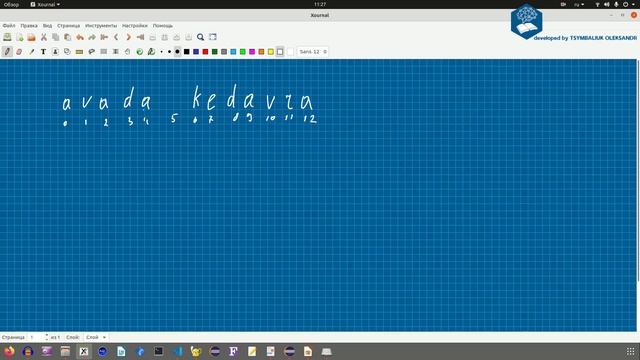Open the Инструменты menu

(x=101, y=26)
